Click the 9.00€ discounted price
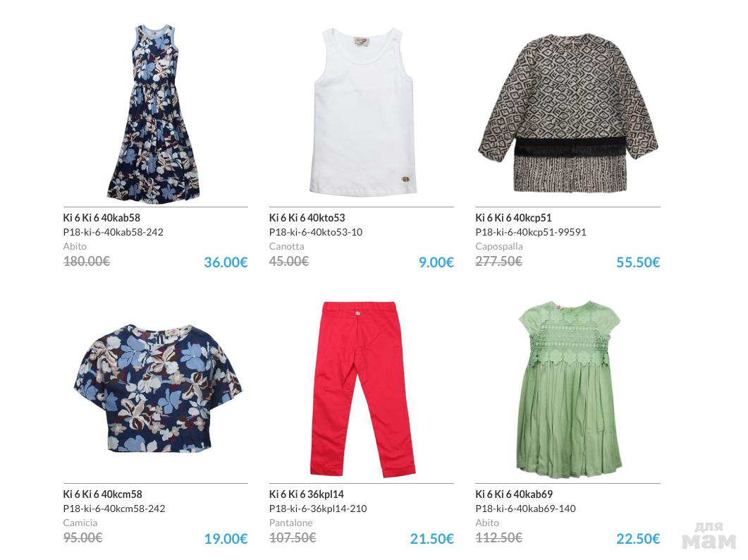The height and width of the screenshot is (560, 748). point(436,262)
